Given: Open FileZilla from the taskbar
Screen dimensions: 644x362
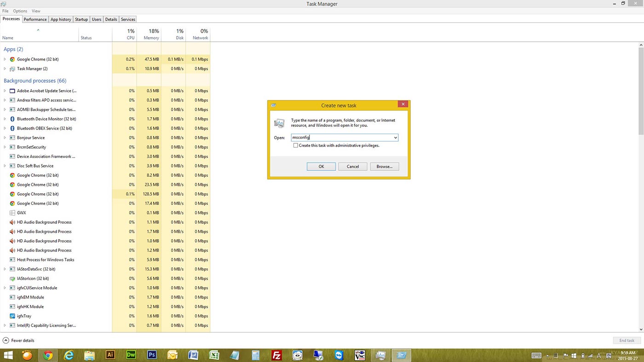Looking at the screenshot, I should pyautogui.click(x=276, y=355).
